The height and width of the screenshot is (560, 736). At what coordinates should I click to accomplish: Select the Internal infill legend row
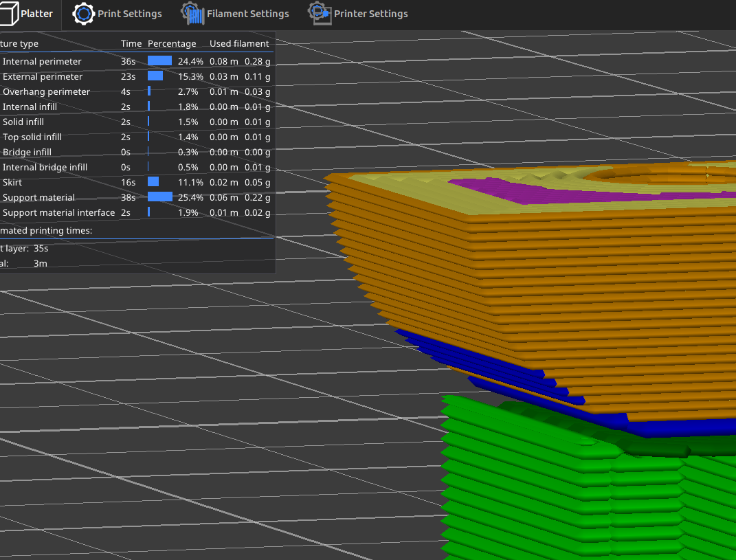point(30,107)
